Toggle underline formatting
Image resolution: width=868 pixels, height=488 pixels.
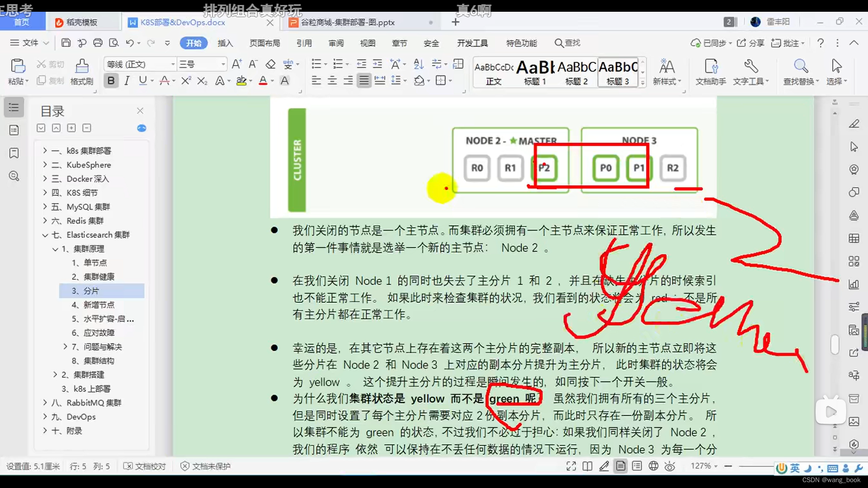[x=142, y=80]
